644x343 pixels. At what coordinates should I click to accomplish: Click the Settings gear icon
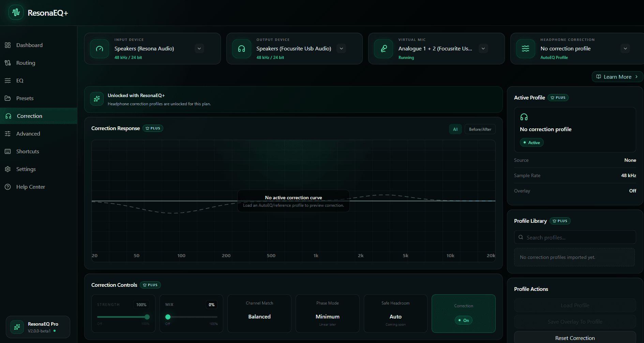(x=8, y=169)
